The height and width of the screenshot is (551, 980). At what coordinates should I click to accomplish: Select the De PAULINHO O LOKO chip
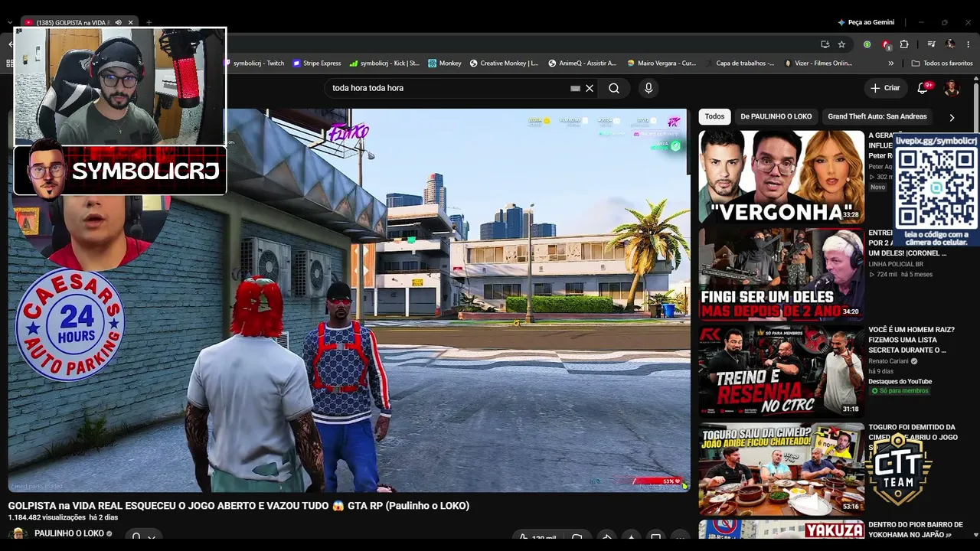pos(776,117)
